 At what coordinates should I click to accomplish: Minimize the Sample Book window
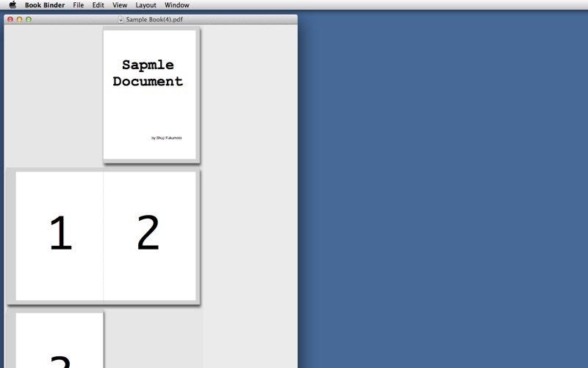click(20, 19)
